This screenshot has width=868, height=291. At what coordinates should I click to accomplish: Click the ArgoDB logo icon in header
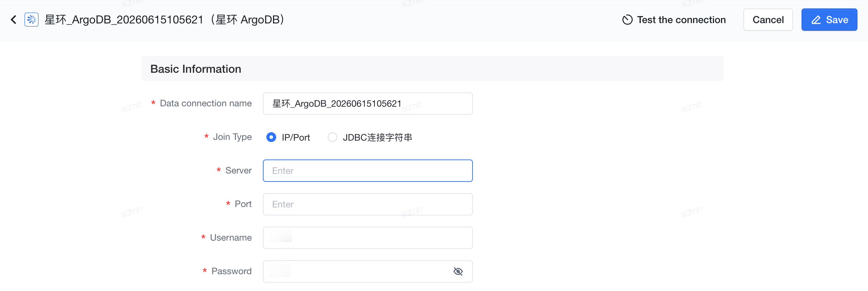point(31,20)
